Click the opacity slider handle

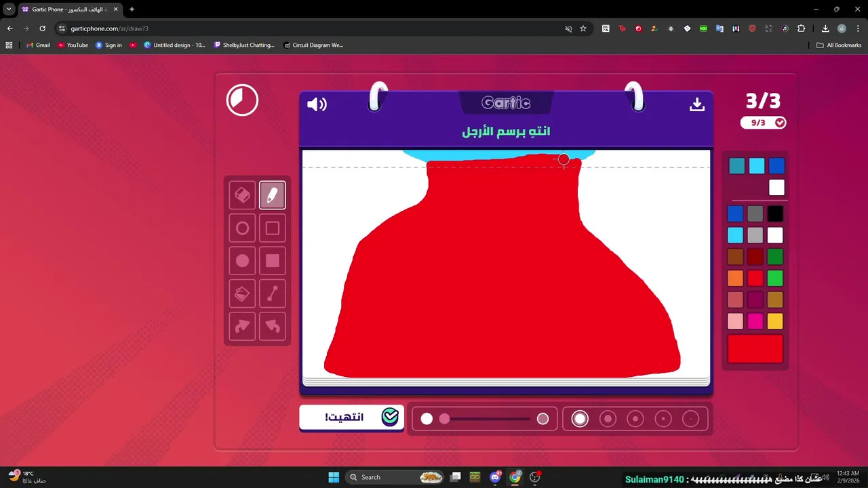click(444, 419)
